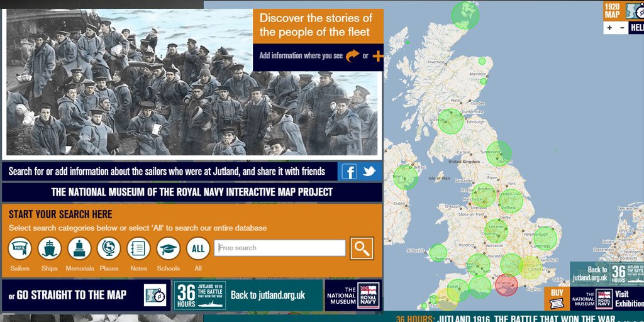Pick the Places globe icon
The width and height of the screenshot is (644, 322).
point(109,248)
